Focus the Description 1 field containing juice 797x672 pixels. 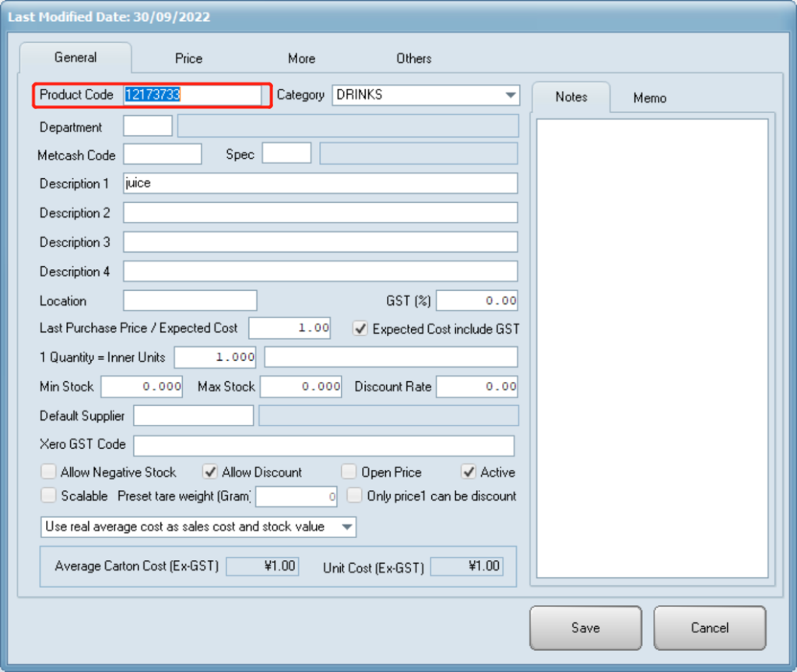coord(320,184)
